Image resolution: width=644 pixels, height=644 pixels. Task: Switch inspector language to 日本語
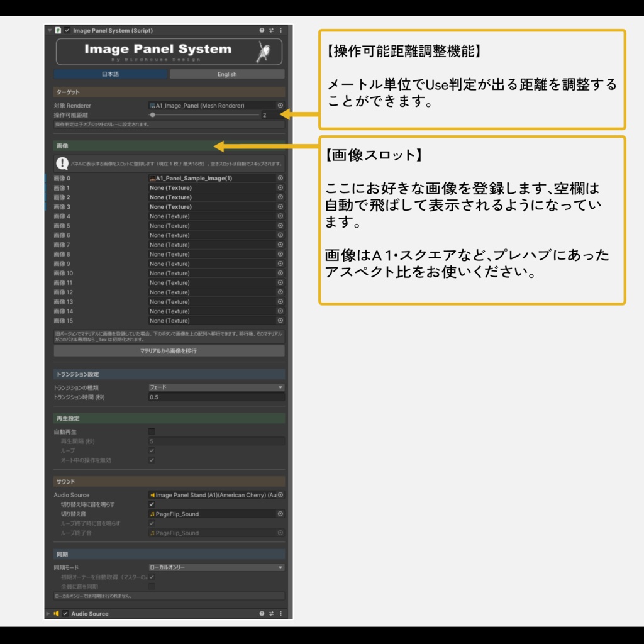pos(110,74)
